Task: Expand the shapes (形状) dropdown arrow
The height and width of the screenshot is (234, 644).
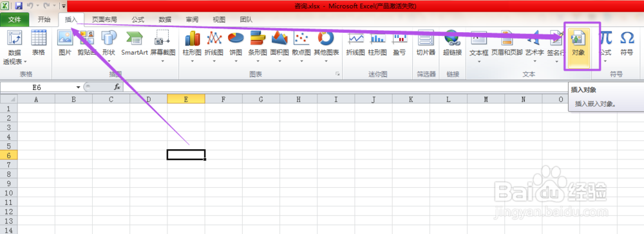Action: (109, 62)
